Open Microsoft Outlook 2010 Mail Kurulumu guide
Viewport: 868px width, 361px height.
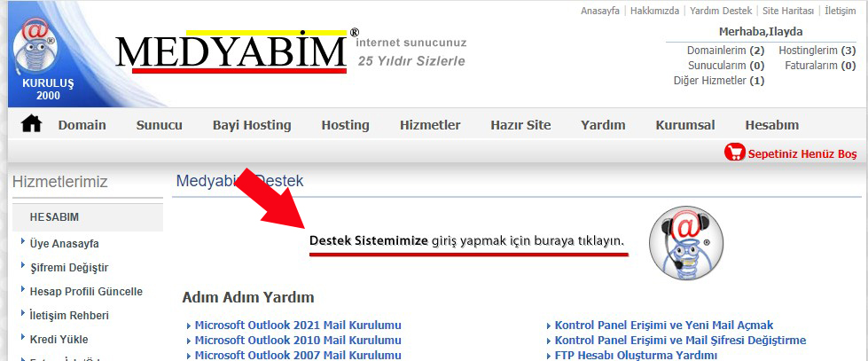coord(298,340)
